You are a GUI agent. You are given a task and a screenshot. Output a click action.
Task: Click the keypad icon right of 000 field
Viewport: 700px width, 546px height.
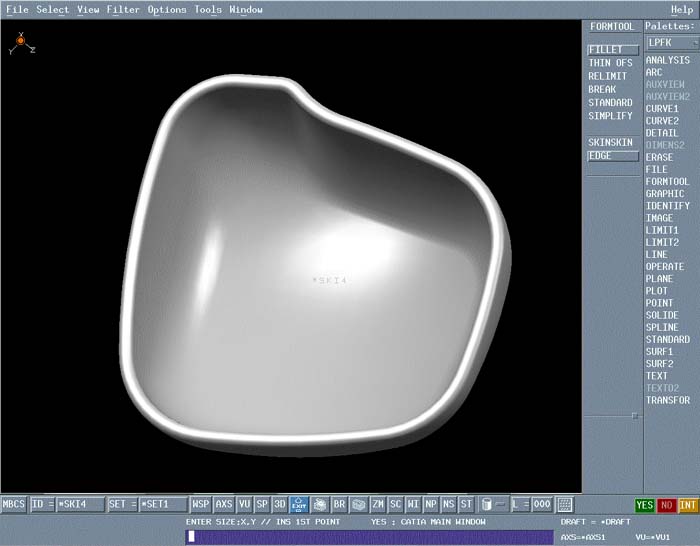pyautogui.click(x=565, y=505)
